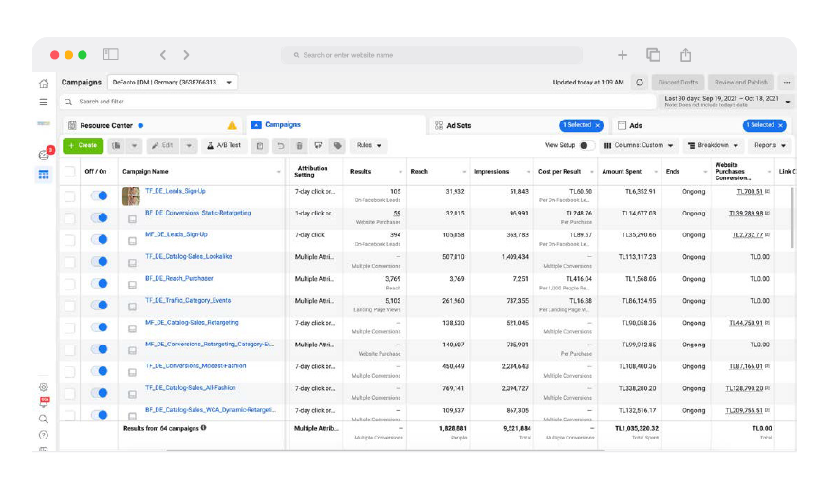Go forward with browser forward arrow
837x504 pixels.
(186, 54)
